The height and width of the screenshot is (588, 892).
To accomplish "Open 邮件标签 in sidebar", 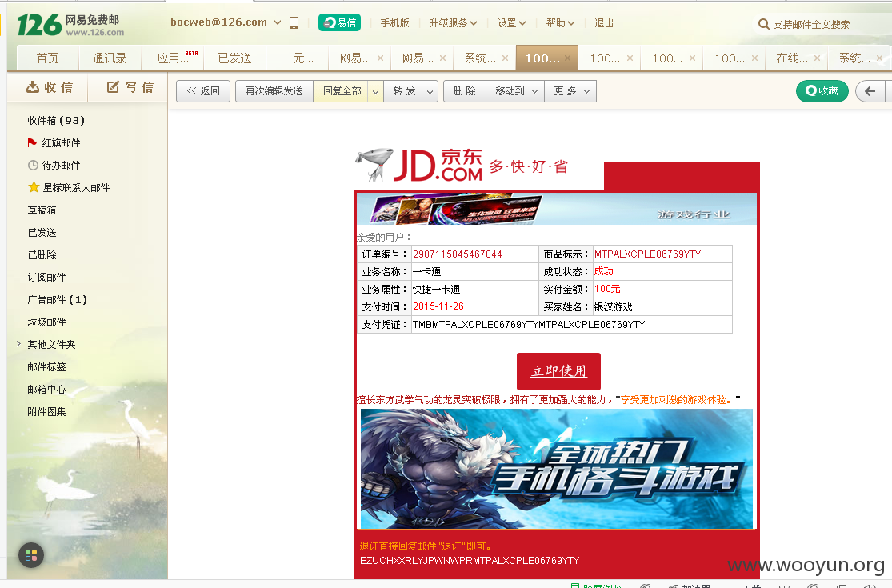I will tap(46, 366).
